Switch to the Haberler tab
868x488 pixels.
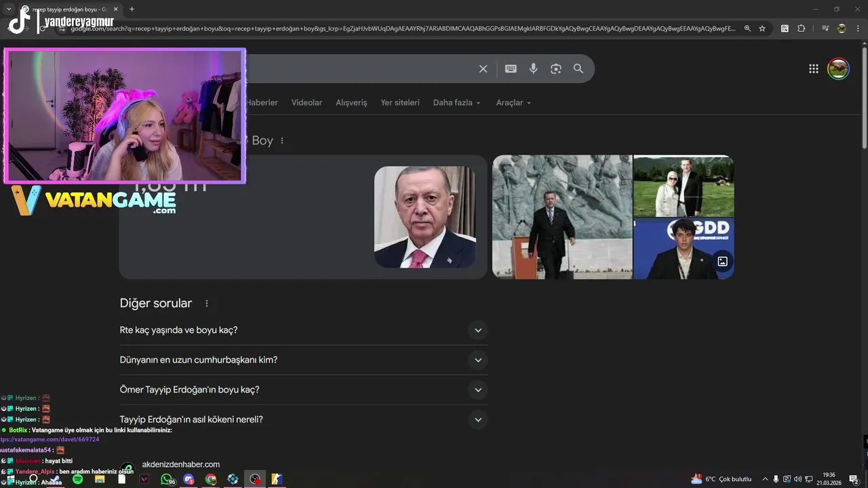pos(262,102)
